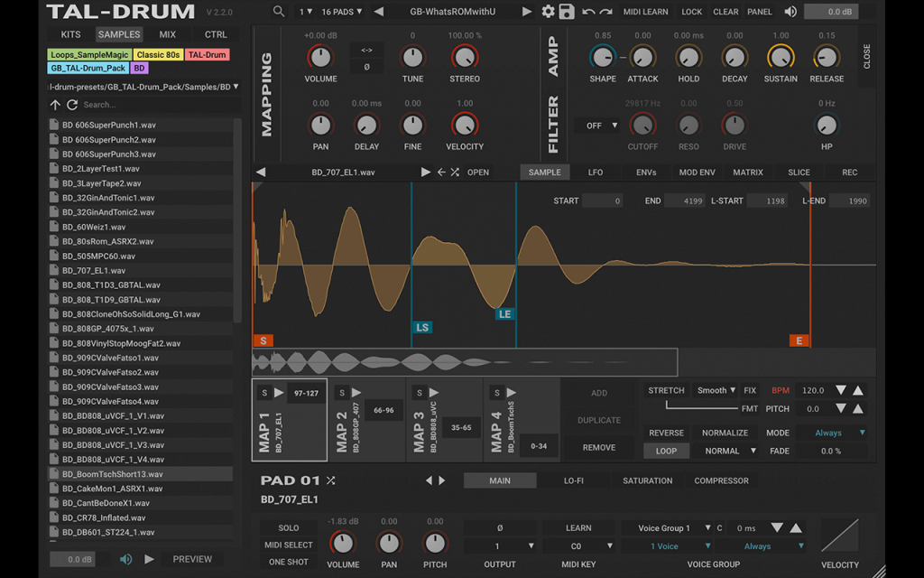Toggle the master speaker icon in top bar
924x578 pixels.
[790, 11]
